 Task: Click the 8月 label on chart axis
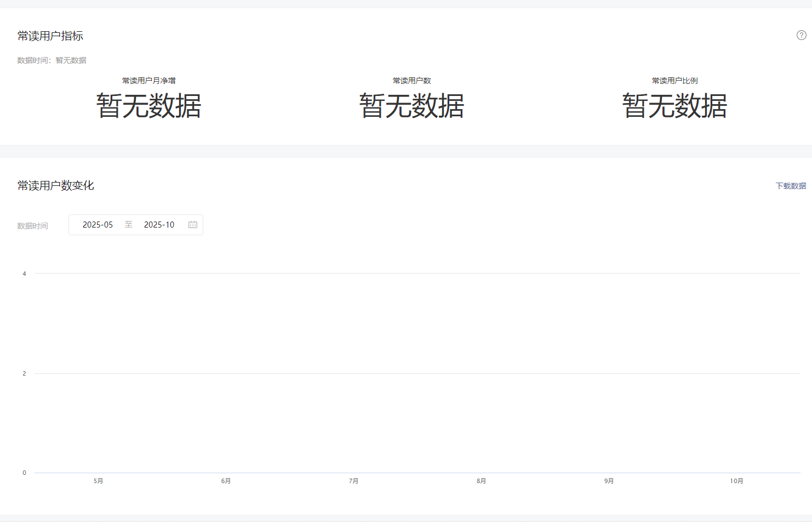(x=481, y=481)
